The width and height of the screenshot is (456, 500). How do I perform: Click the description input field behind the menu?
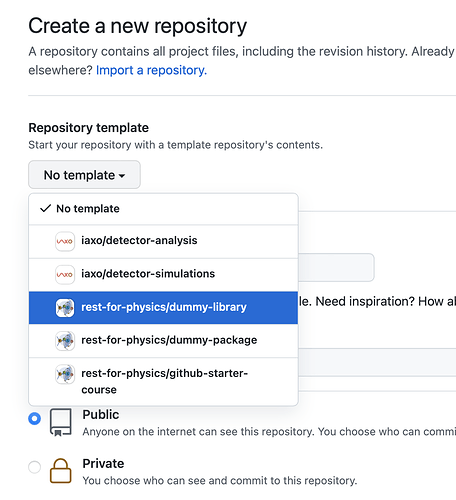(377, 362)
